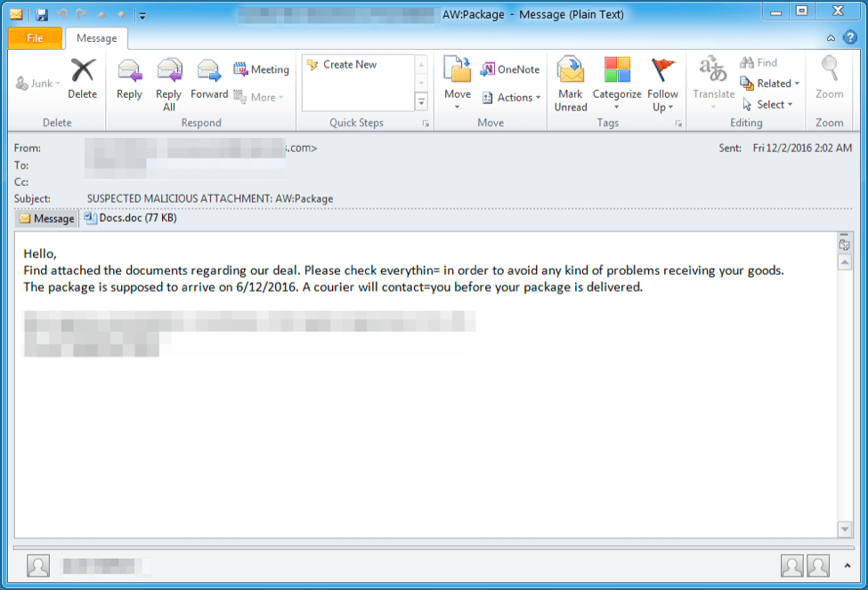
Task: Click the Undo quick access button
Action: tap(61, 15)
